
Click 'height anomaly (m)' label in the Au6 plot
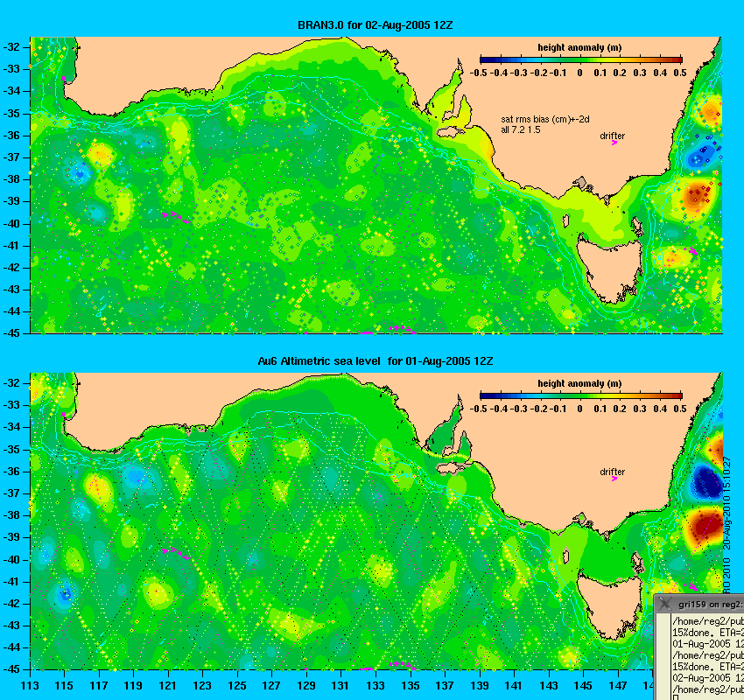pyautogui.click(x=579, y=383)
